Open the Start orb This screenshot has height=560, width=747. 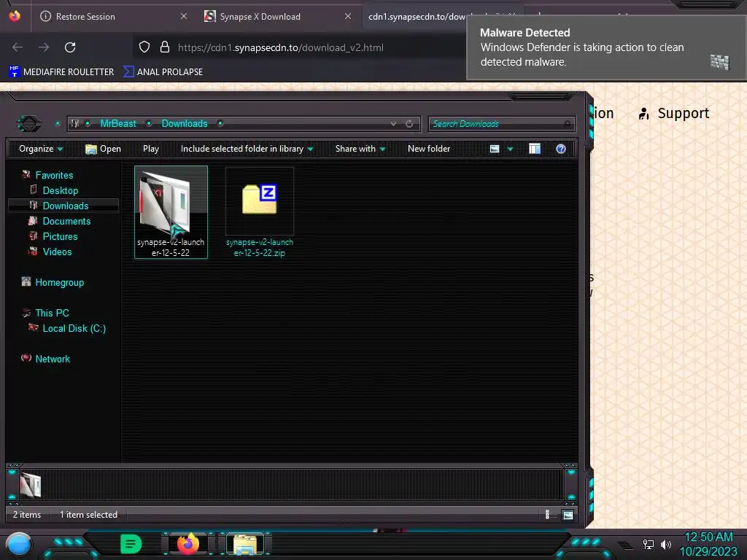pos(19,544)
